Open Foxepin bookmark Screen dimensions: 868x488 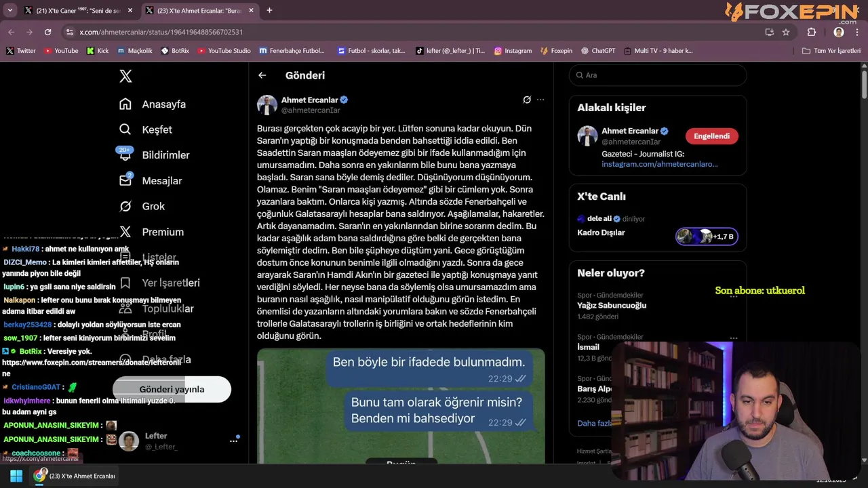pyautogui.click(x=557, y=51)
